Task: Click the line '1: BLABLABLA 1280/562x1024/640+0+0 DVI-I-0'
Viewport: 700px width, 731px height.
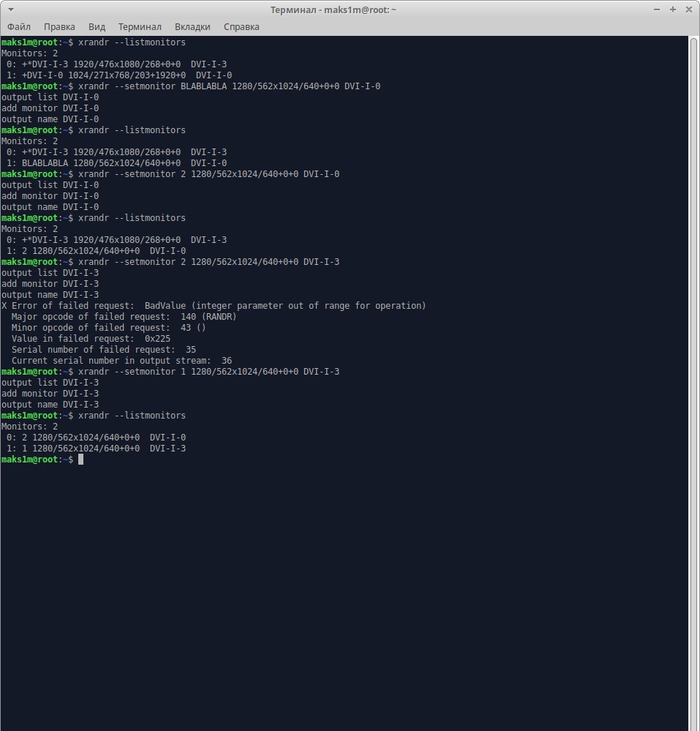Action: [116, 163]
